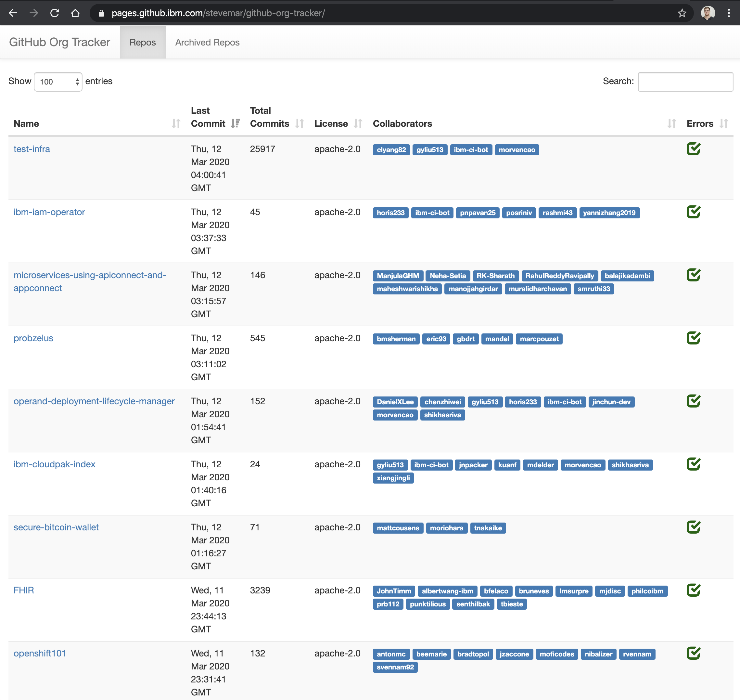Click the browser address bar URL

pos(218,13)
